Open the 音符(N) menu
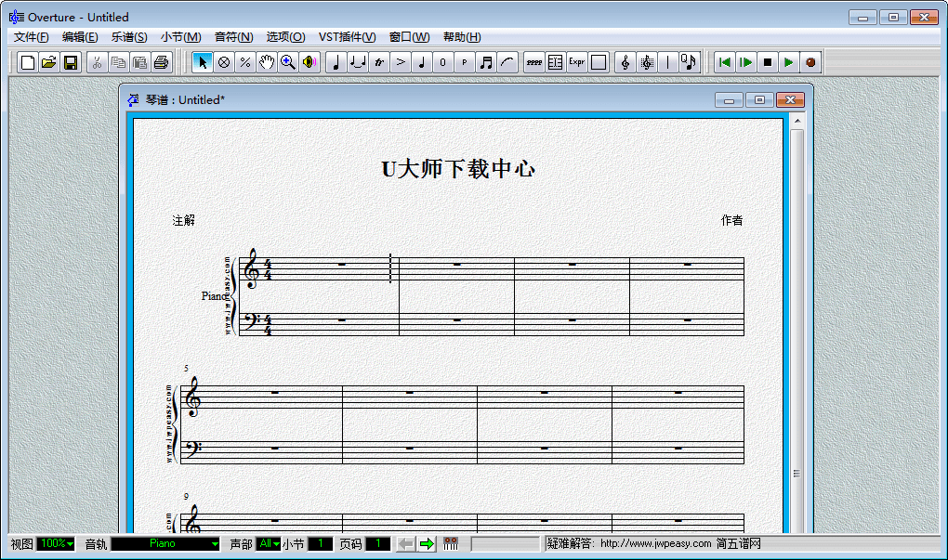 pos(234,37)
